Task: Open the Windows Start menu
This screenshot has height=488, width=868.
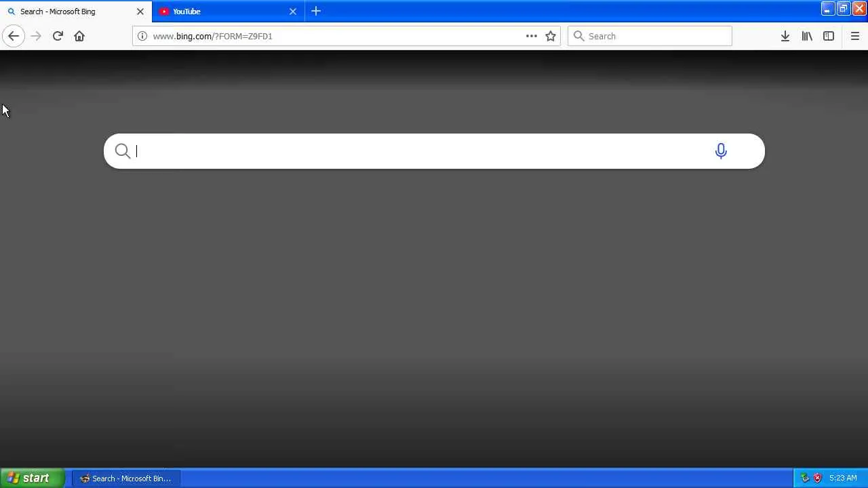Action: (33, 479)
